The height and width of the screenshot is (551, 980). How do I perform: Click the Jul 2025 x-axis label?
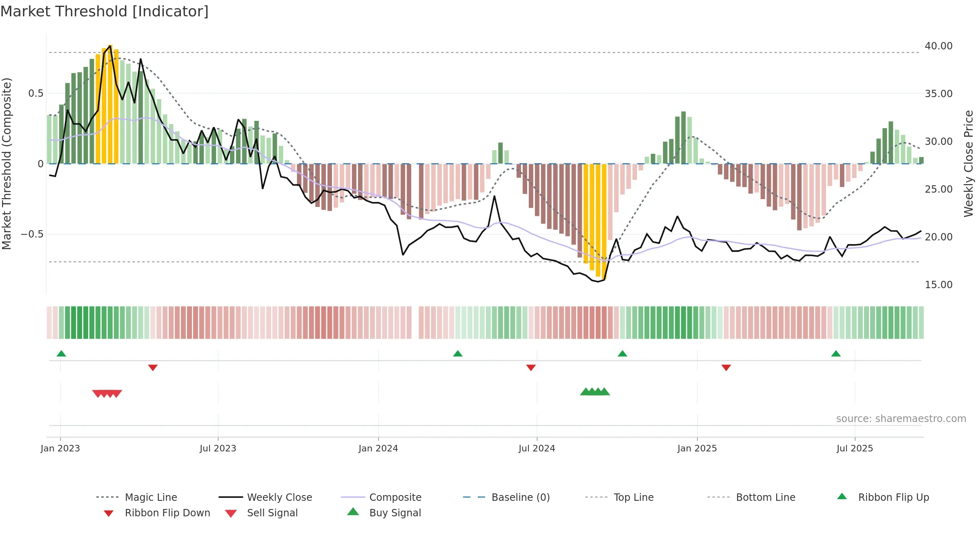point(855,448)
